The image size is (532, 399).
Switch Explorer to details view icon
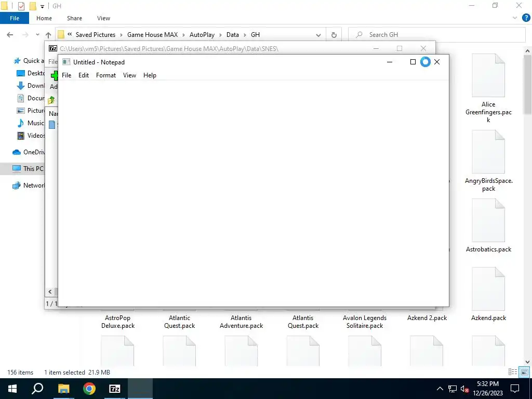[x=513, y=372]
